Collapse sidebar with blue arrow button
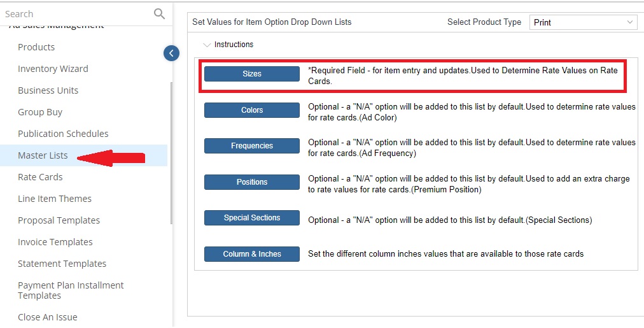644x328 pixels. click(x=171, y=53)
